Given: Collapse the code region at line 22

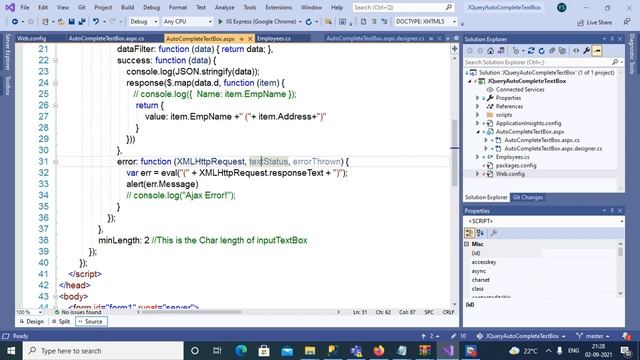Looking at the screenshot, I should [x=55, y=60].
